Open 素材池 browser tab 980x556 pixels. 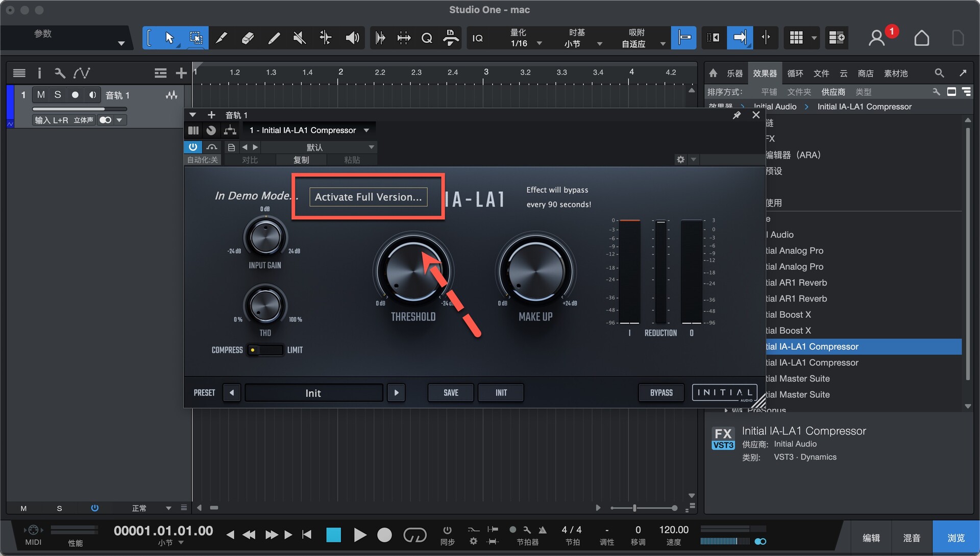click(x=896, y=73)
